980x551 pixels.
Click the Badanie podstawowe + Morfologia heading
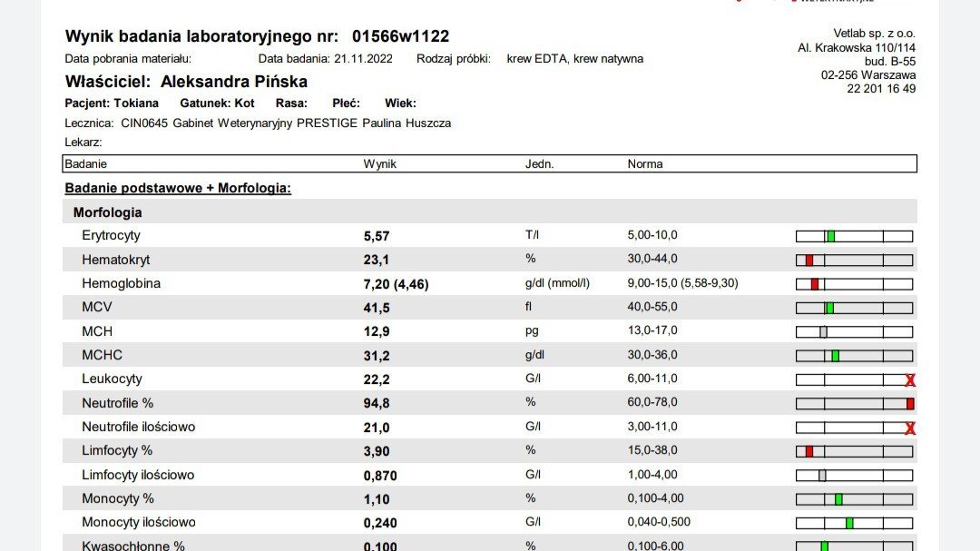[177, 188]
